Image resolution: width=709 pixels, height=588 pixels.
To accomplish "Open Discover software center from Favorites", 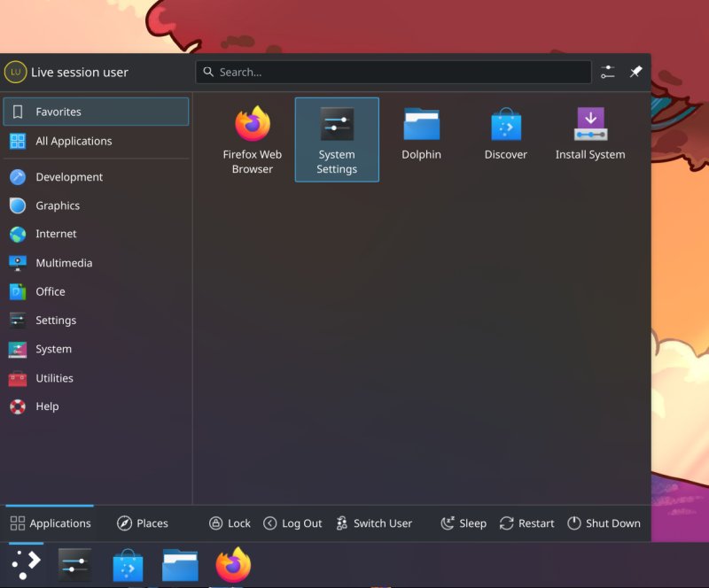I will click(x=505, y=126).
